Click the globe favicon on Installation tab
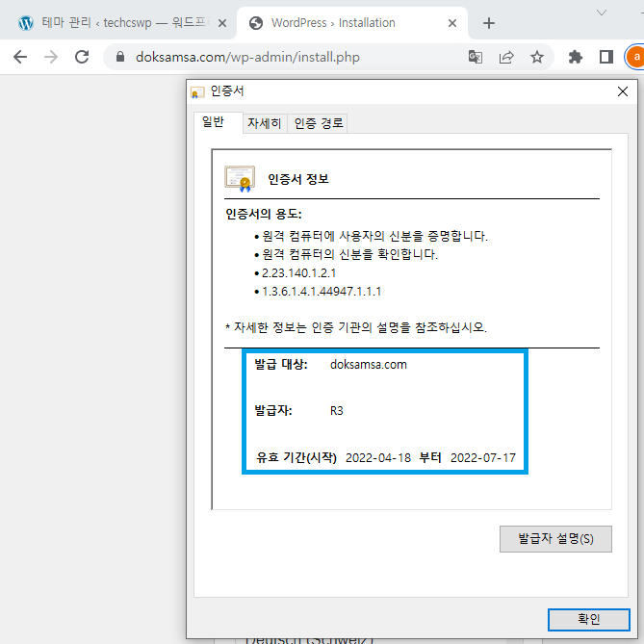 tap(256, 23)
